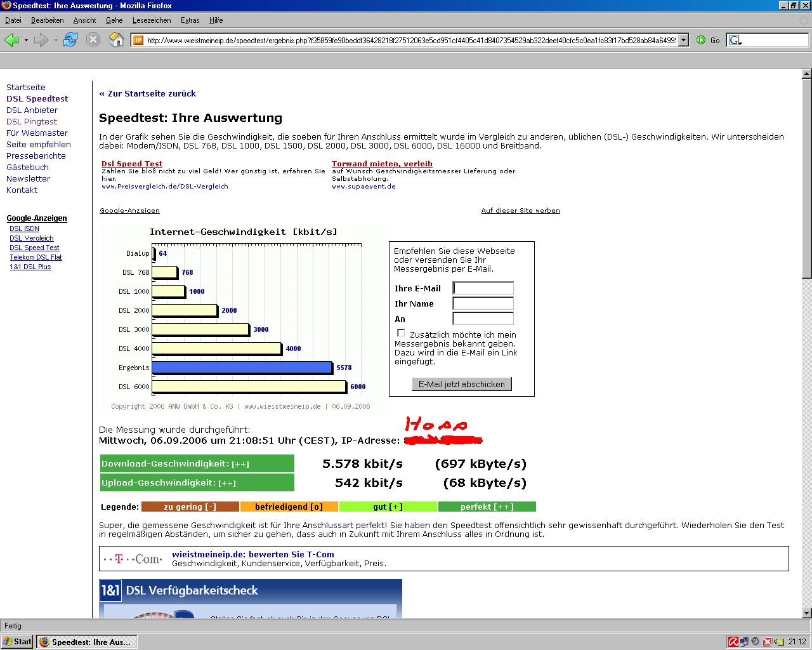Open the Gehe menu
Screen dimensions: 812x650
[114, 20]
